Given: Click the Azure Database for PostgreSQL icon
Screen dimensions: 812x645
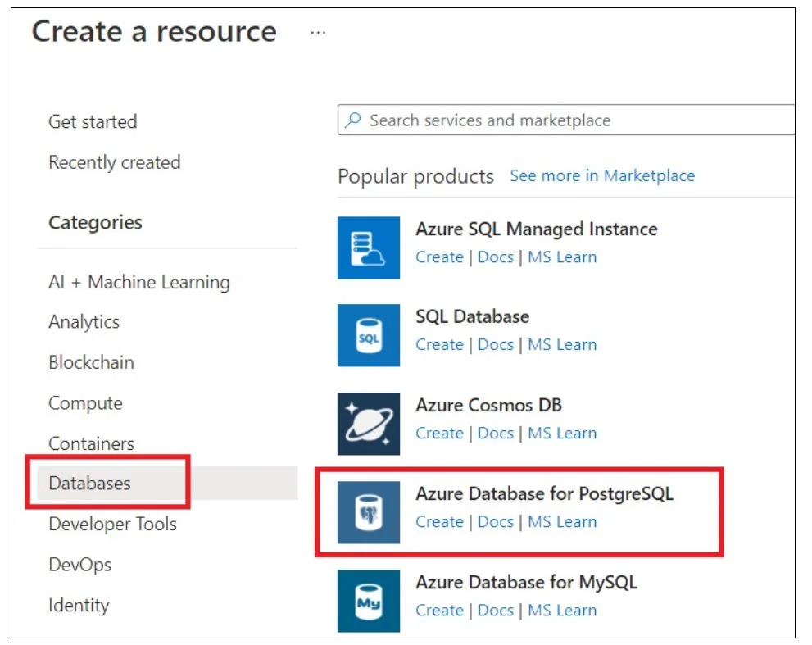Looking at the screenshot, I should pyautogui.click(x=368, y=512).
